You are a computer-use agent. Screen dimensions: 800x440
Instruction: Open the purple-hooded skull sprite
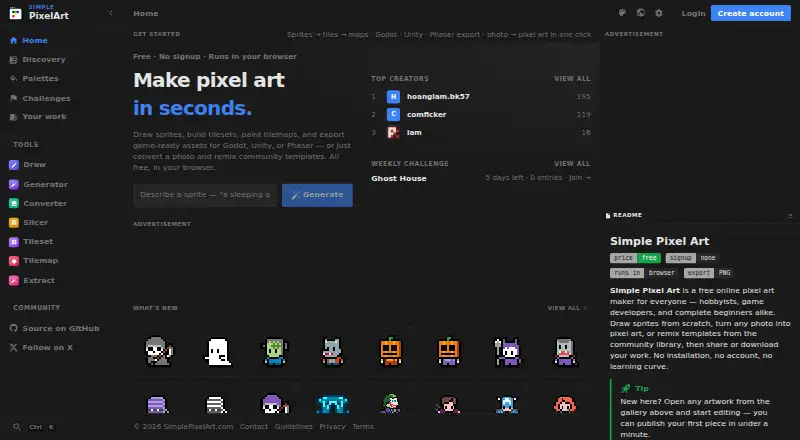(275, 404)
